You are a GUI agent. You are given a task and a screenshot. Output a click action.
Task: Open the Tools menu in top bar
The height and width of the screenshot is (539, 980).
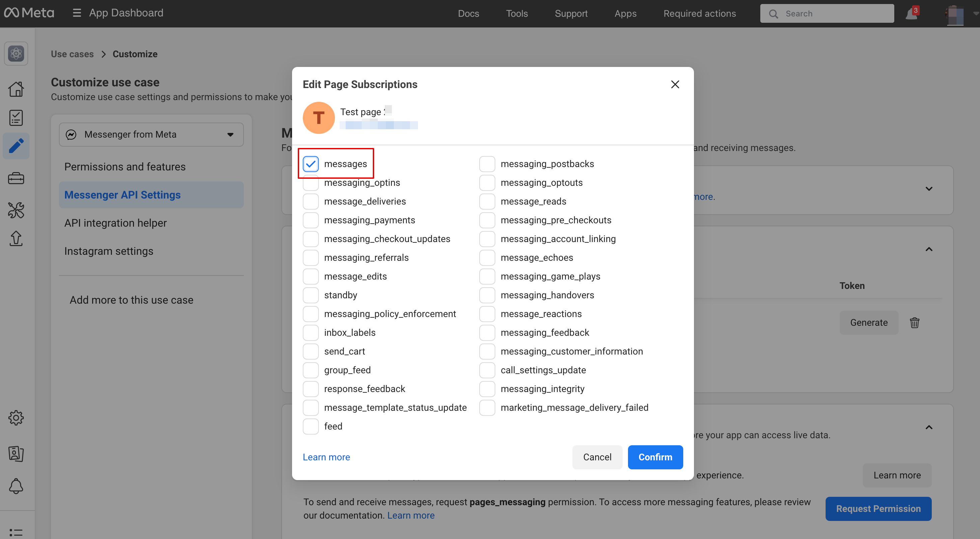coord(517,14)
